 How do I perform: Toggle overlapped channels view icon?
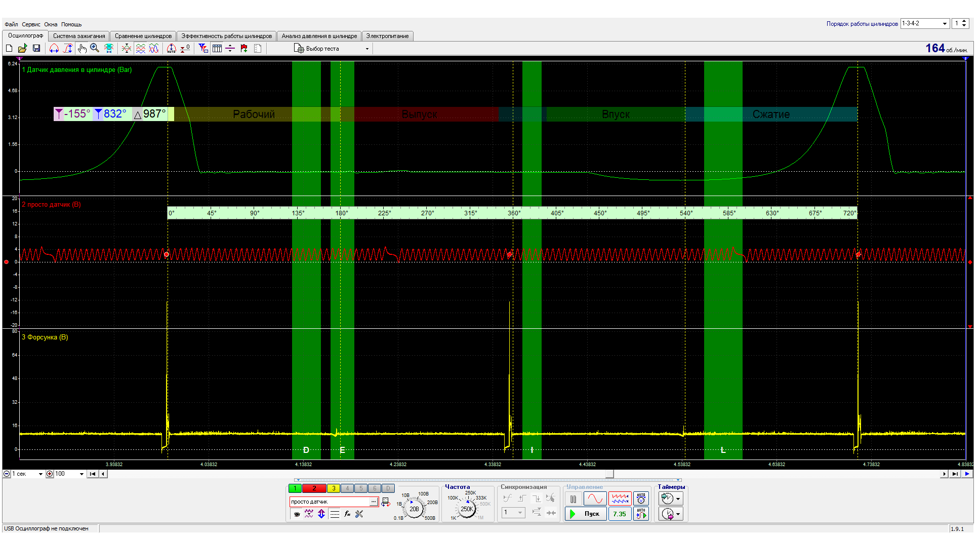click(x=154, y=48)
